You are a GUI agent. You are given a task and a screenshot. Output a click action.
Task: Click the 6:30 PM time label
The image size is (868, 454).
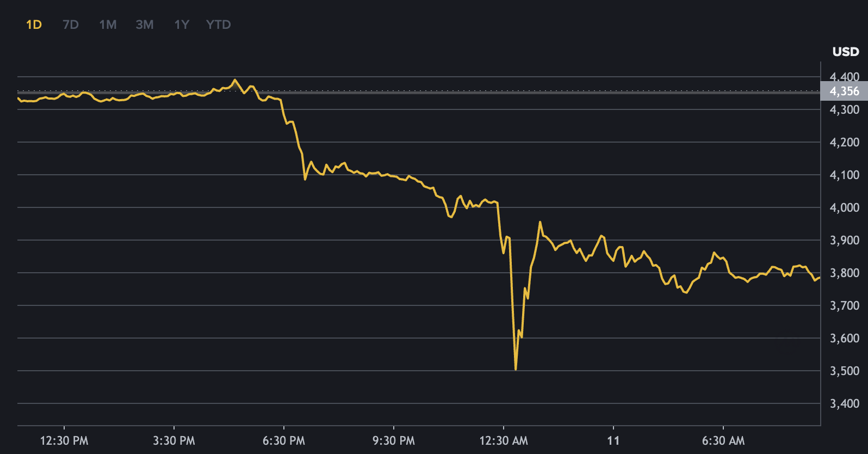[x=284, y=440]
